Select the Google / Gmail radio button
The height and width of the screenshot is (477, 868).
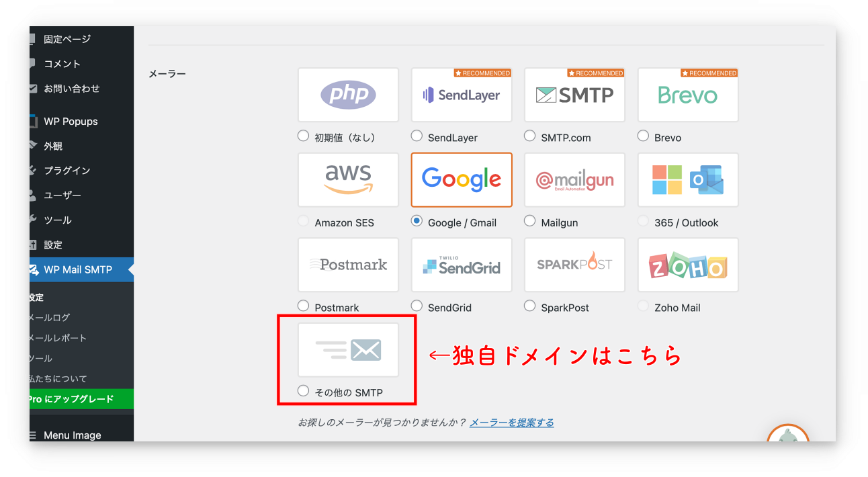point(417,220)
